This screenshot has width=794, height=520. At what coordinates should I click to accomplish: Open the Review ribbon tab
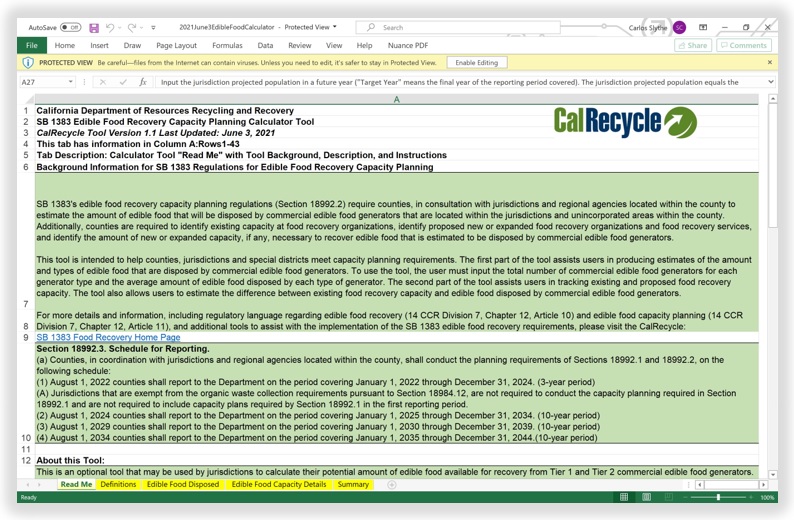click(x=300, y=46)
